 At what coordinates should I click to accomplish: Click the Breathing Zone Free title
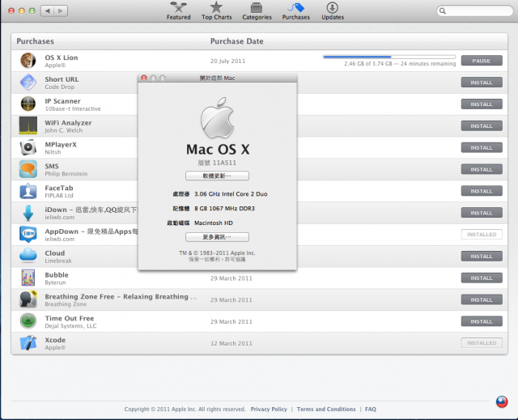click(121, 296)
